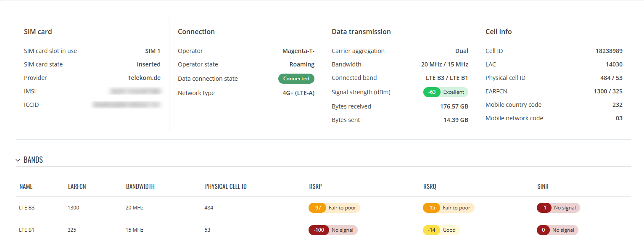
Task: Select the LTE B1 band row name
Action: click(26, 230)
